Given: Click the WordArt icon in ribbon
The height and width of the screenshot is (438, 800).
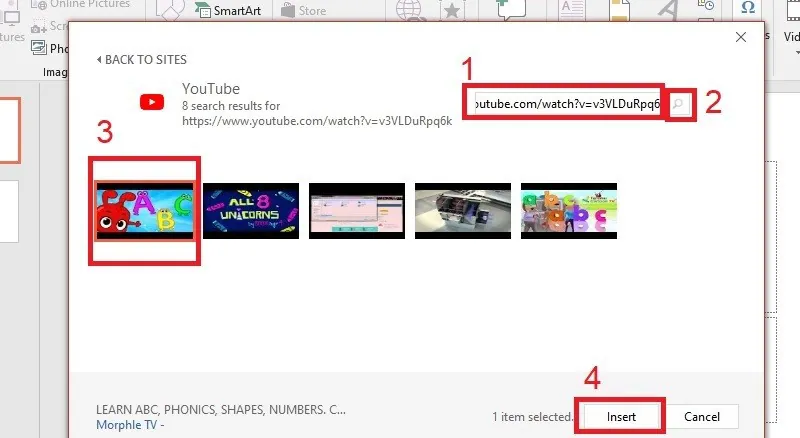Looking at the screenshot, I should coord(669,10).
